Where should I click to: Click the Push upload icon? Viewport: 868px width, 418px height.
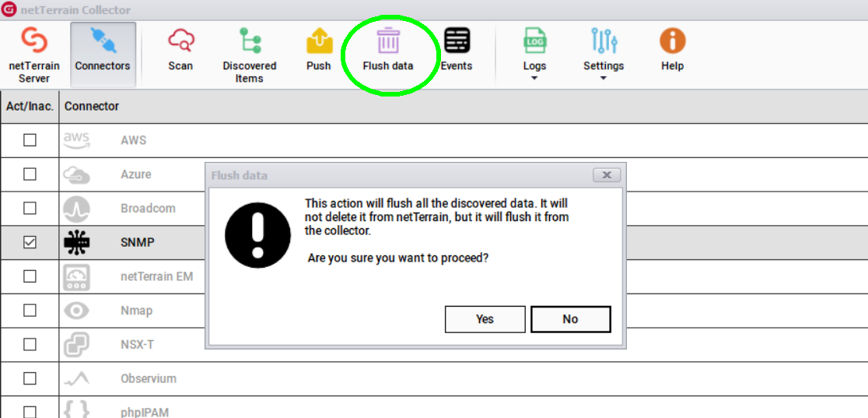tap(319, 41)
